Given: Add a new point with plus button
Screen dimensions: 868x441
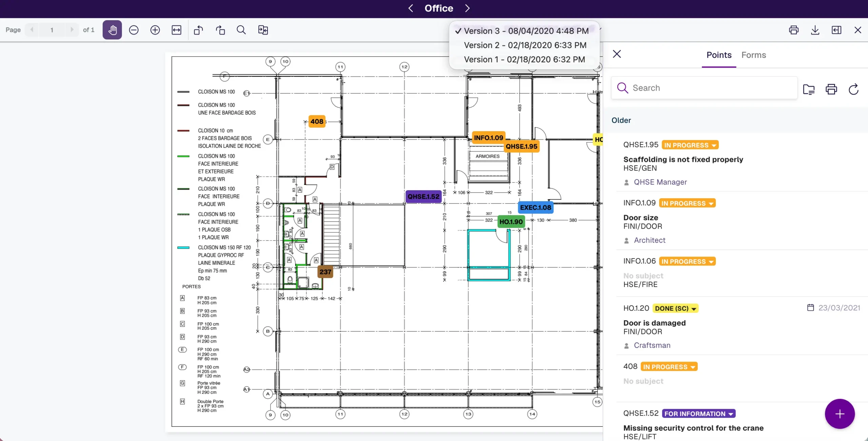Looking at the screenshot, I should click(840, 414).
